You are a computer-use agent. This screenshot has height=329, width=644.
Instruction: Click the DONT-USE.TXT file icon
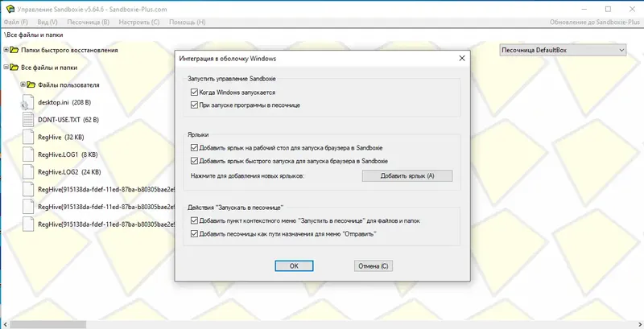(27, 120)
